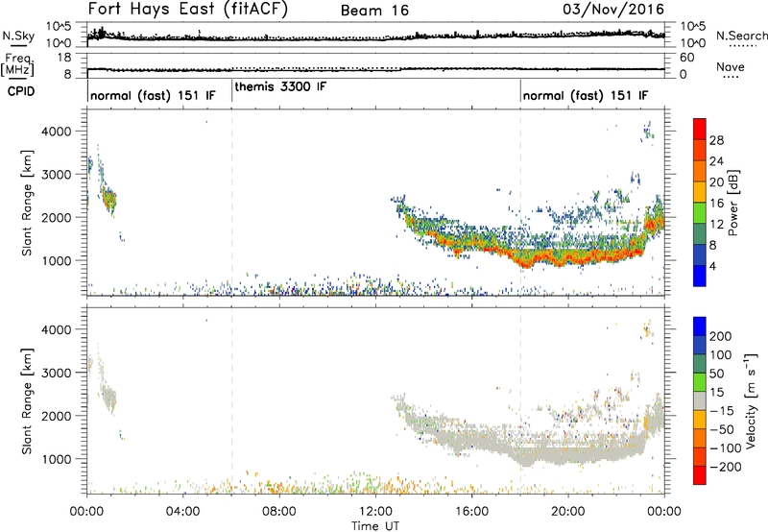Click the power panel 'Slant Range [km]' label
Screen dimensions: 768x532
click(x=27, y=203)
